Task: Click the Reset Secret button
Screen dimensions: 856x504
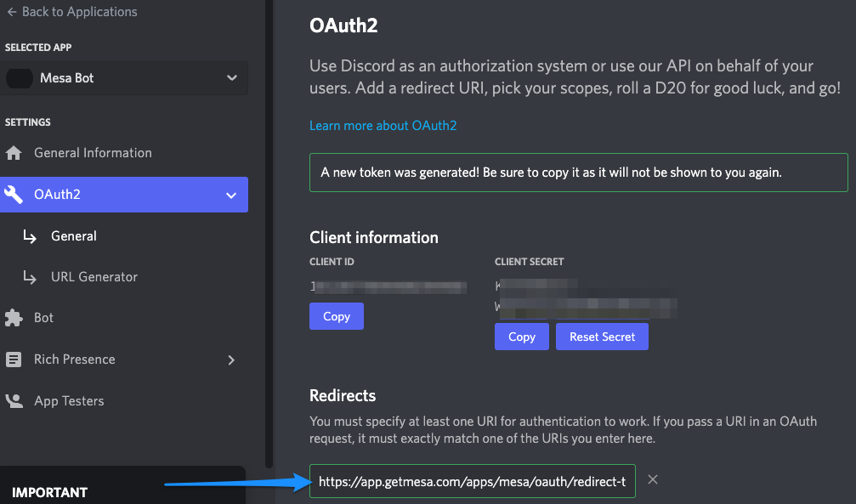Action: [602, 337]
